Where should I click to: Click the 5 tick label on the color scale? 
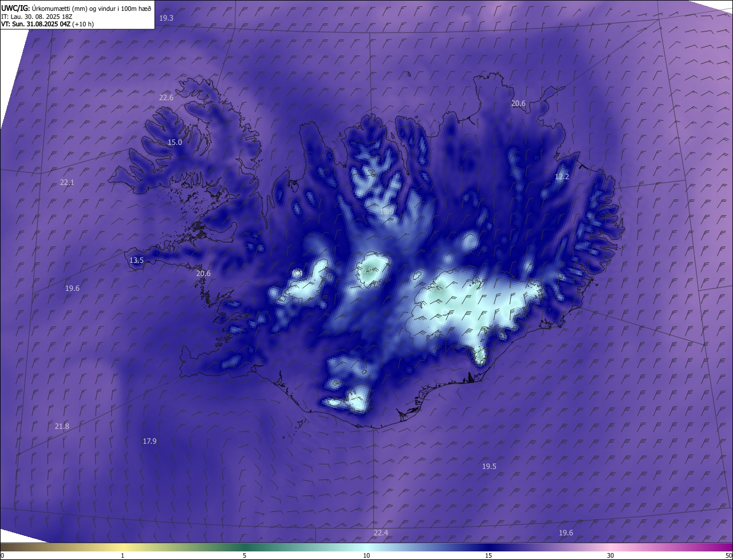pos(245,555)
